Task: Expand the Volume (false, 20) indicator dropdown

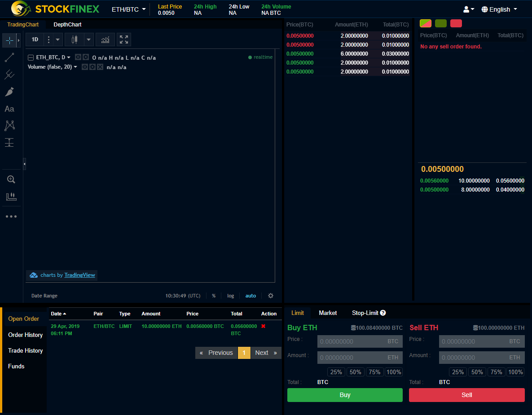Action: [75, 67]
